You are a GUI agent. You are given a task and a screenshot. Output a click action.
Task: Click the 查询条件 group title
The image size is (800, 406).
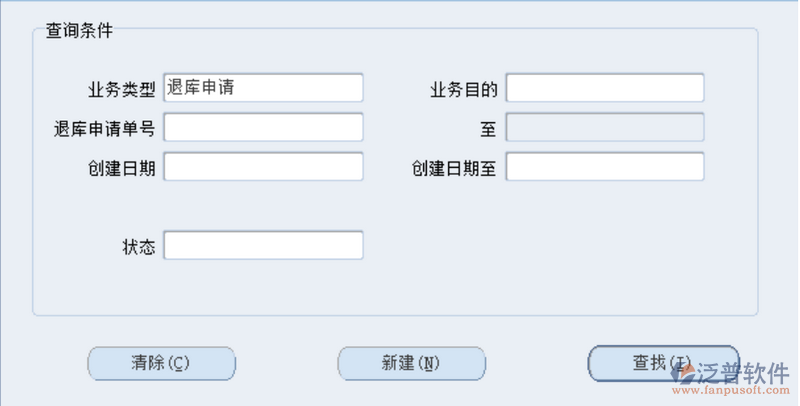[x=79, y=30]
